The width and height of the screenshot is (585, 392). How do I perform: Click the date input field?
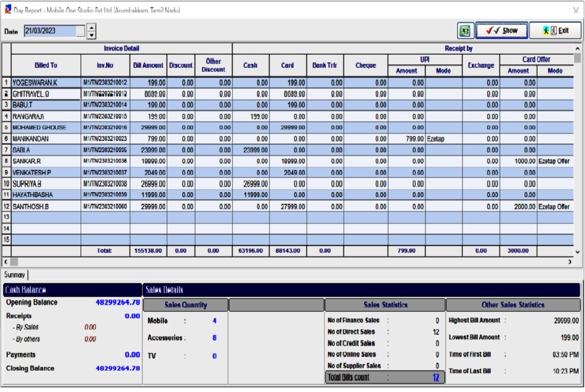pyautogui.click(x=49, y=31)
